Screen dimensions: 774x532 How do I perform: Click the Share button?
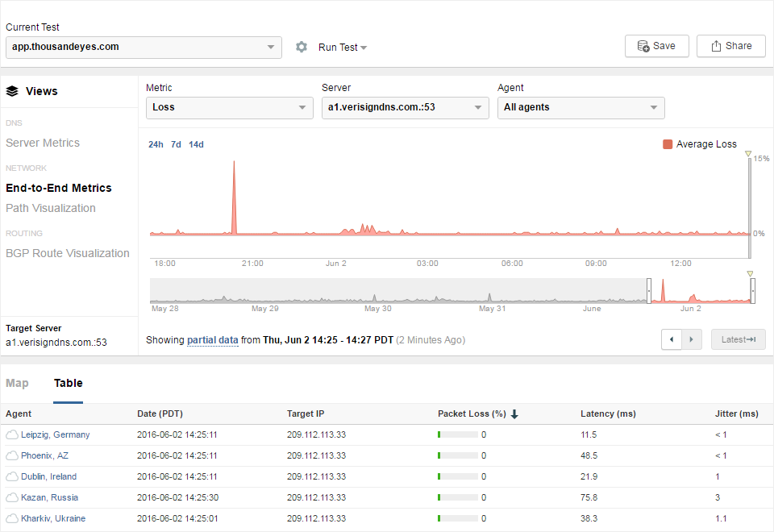coord(730,46)
